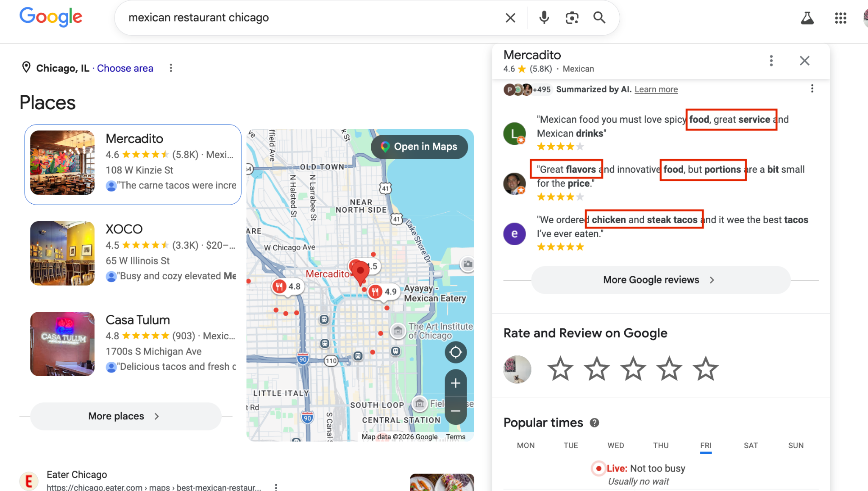The height and width of the screenshot is (491, 868).
Task: Open Eater Chicago result three-dot menu
Action: 276,487
